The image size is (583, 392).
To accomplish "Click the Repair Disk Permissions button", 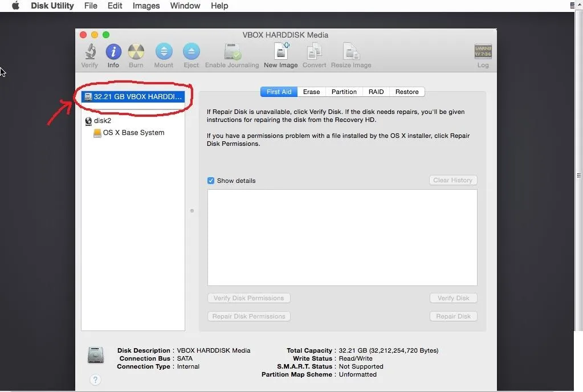I will 248,316.
